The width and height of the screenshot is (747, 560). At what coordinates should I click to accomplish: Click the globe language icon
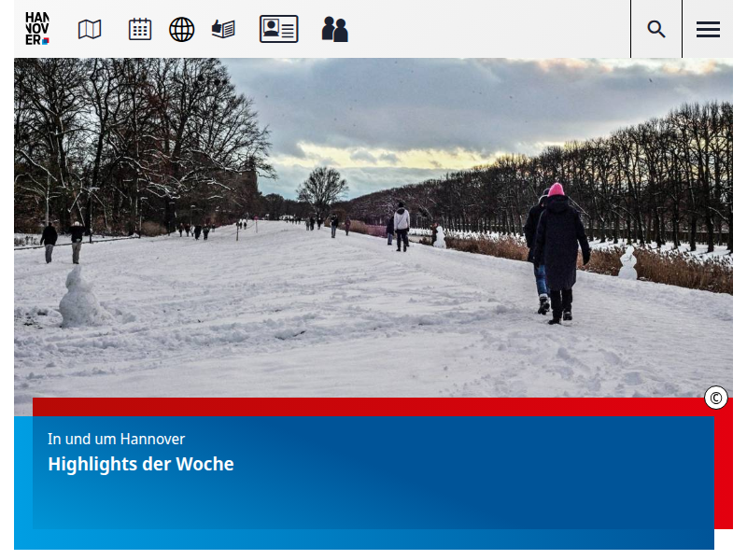[x=181, y=29]
